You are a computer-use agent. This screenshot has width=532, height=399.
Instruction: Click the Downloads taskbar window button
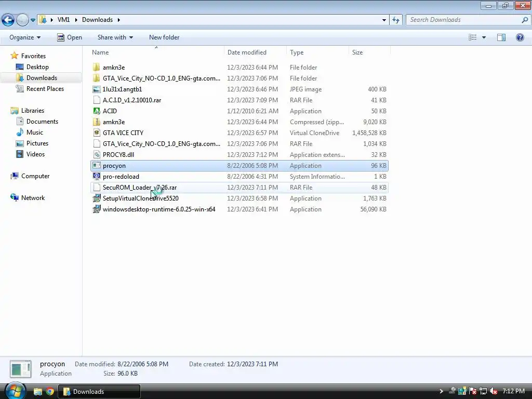pyautogui.click(x=99, y=392)
